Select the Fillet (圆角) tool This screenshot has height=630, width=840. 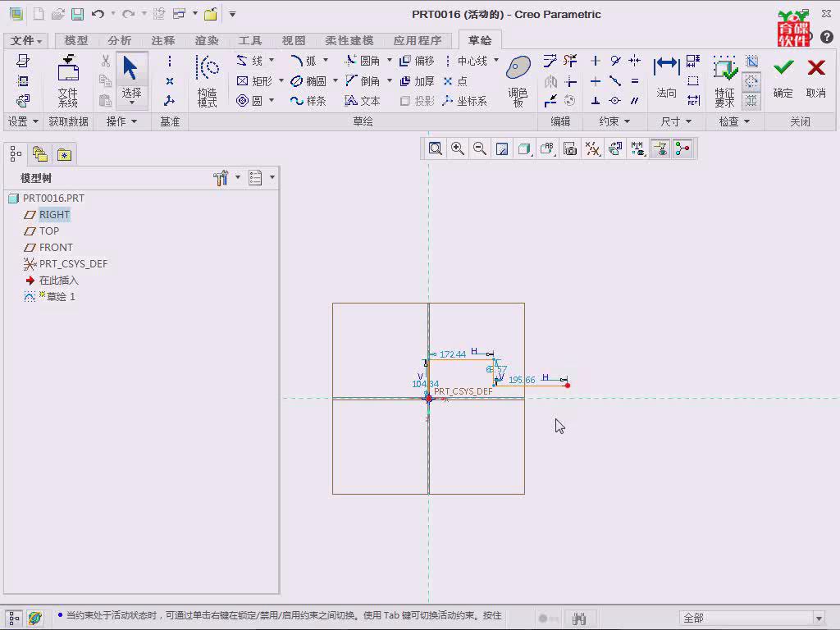click(363, 61)
